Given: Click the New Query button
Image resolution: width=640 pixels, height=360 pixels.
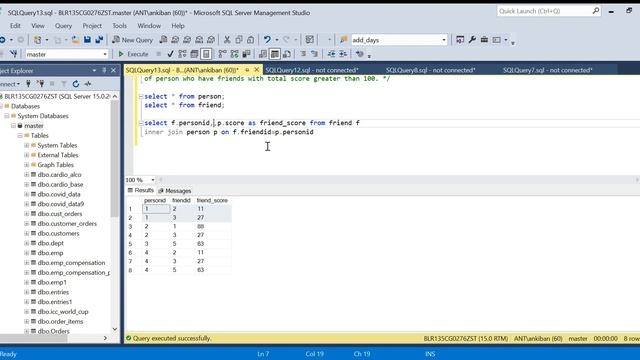Looking at the screenshot, I should 133,40.
